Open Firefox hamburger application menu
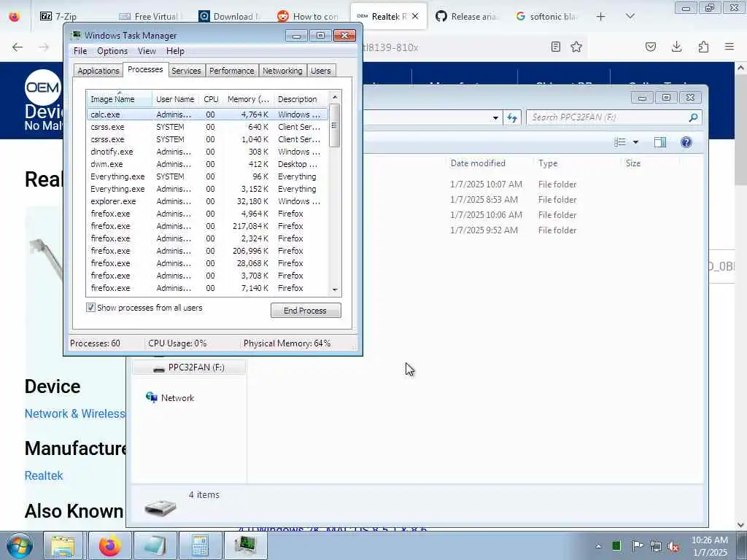The image size is (747, 560). coord(729,47)
